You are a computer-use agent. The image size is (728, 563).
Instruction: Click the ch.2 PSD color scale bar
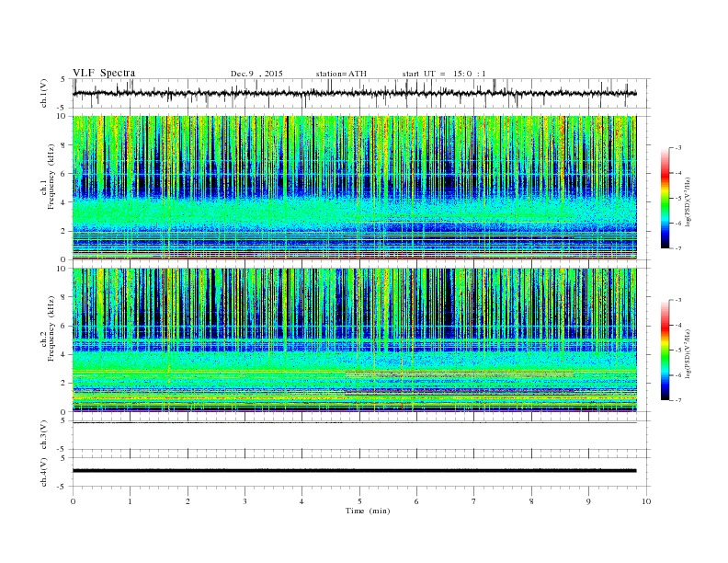(665, 350)
